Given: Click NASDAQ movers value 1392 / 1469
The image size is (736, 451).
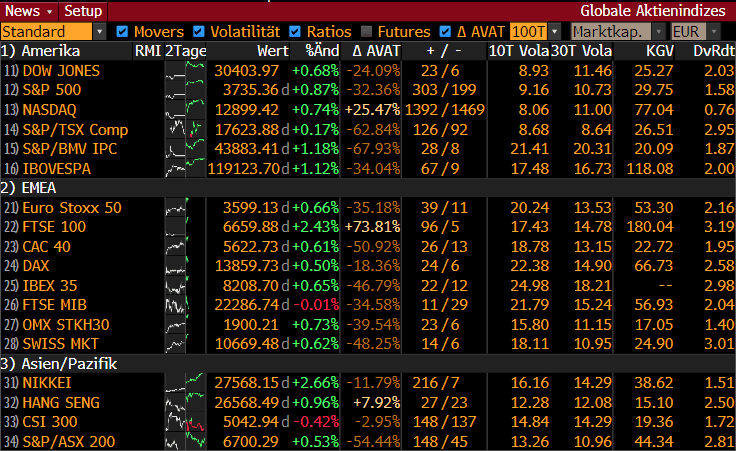Looking at the screenshot, I should [x=445, y=110].
